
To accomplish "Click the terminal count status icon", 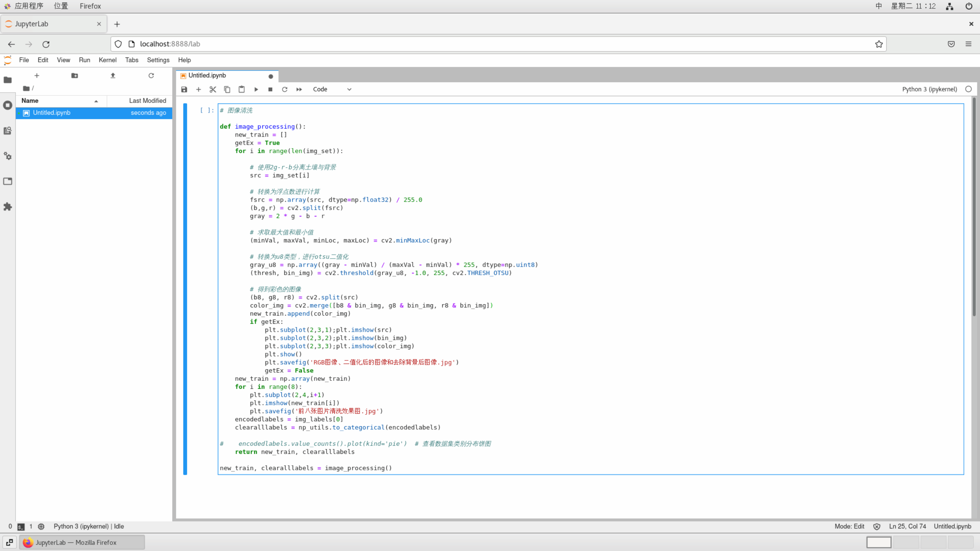I will tap(21, 527).
